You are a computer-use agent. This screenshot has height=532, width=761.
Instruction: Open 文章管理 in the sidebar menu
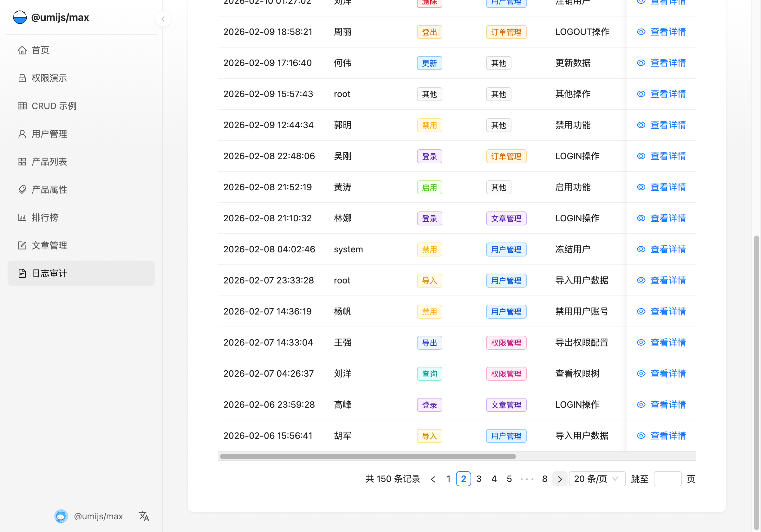tap(49, 245)
